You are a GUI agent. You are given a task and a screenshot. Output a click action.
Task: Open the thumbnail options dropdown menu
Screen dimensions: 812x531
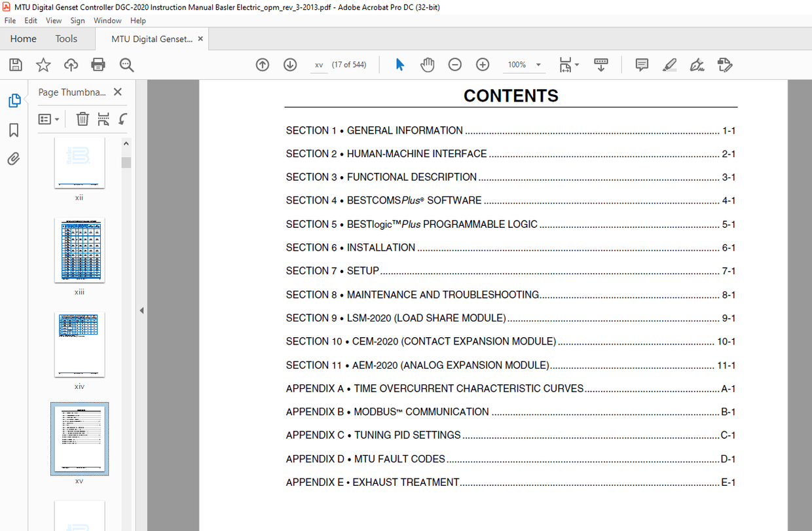coord(49,119)
